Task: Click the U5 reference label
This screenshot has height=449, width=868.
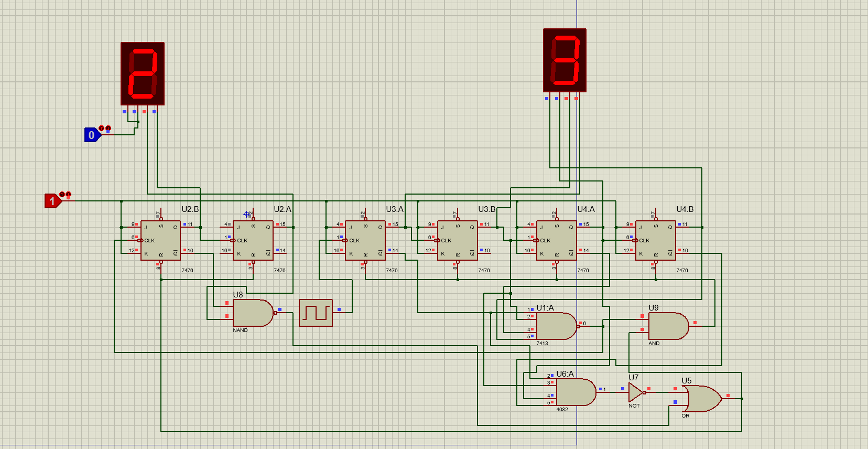Action: pos(687,381)
